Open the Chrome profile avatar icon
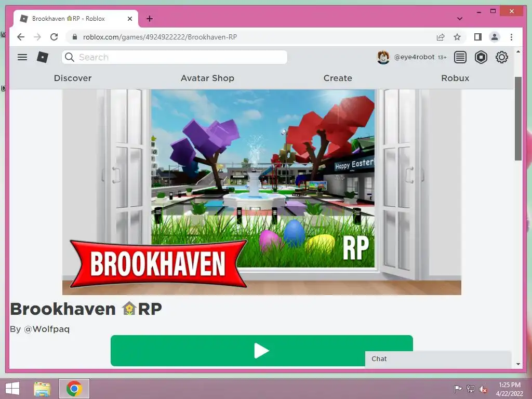The width and height of the screenshot is (532, 399). [495, 37]
